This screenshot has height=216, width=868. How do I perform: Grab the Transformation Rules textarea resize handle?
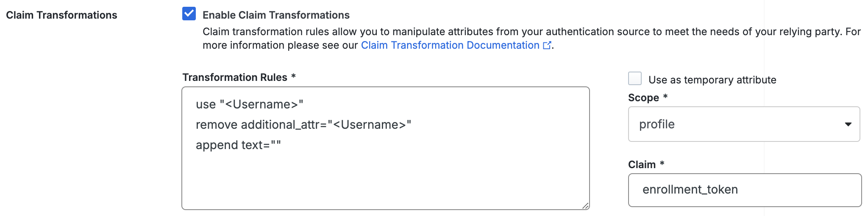[x=585, y=206]
